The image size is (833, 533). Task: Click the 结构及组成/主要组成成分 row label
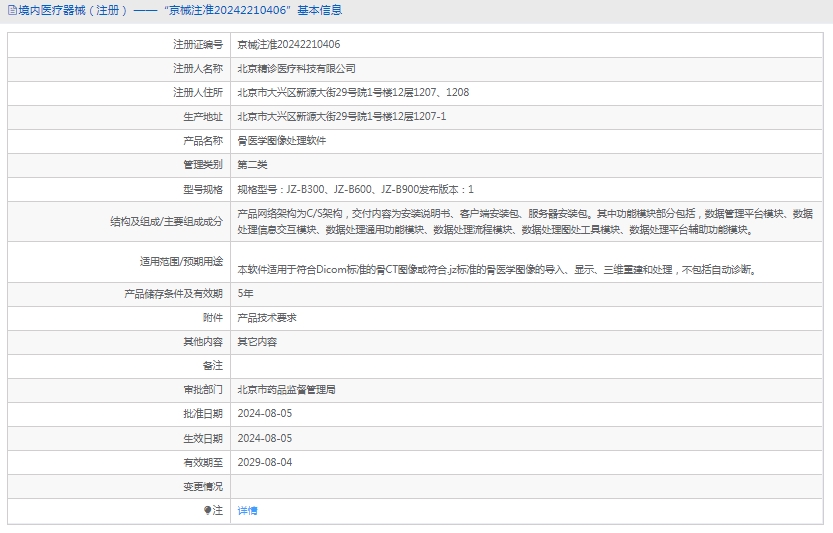[x=166, y=221]
